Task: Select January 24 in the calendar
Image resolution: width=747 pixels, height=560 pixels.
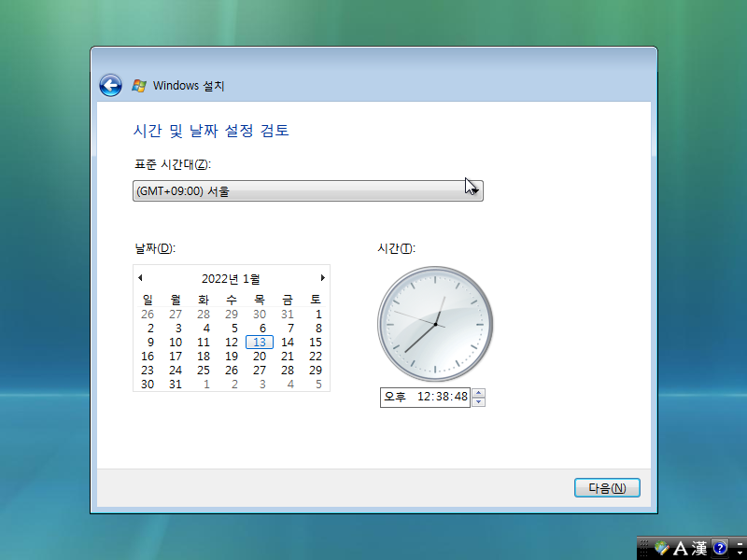Action: pyautogui.click(x=176, y=370)
